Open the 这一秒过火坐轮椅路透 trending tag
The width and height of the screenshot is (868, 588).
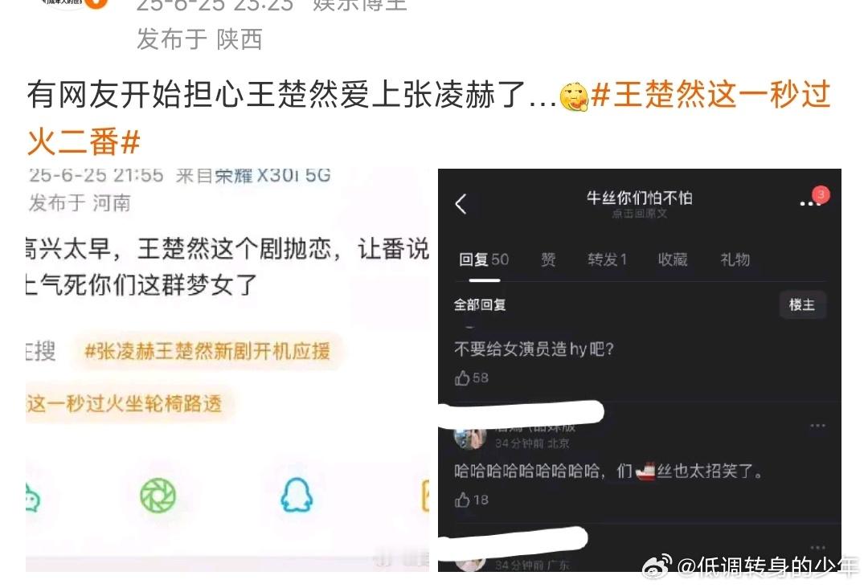[x=125, y=404]
